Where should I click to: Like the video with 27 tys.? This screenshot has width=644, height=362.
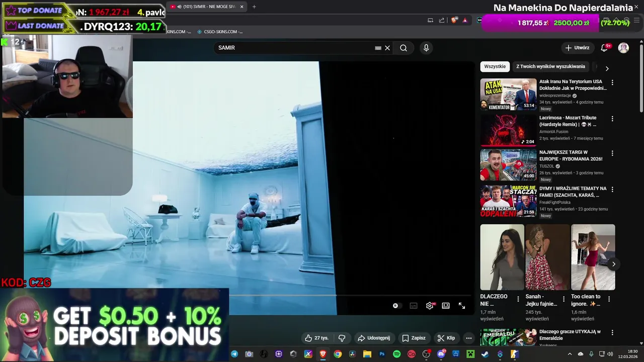coord(316,338)
